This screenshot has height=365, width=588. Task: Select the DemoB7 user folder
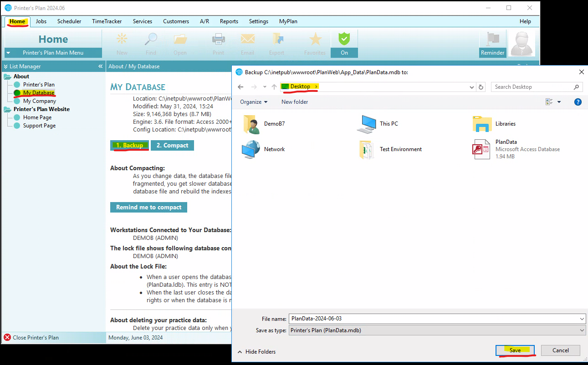pos(264,124)
